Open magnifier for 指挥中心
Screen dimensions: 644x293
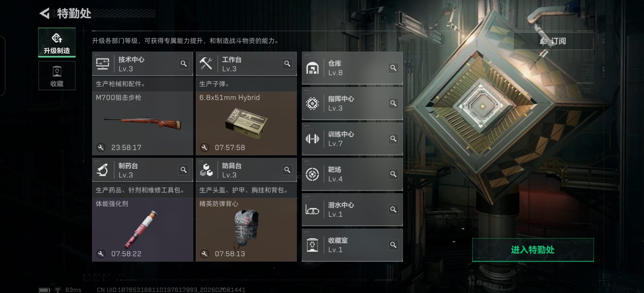coord(393,103)
